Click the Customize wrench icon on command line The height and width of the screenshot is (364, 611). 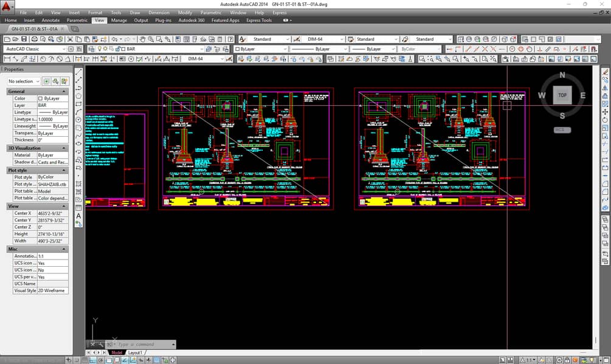101,344
